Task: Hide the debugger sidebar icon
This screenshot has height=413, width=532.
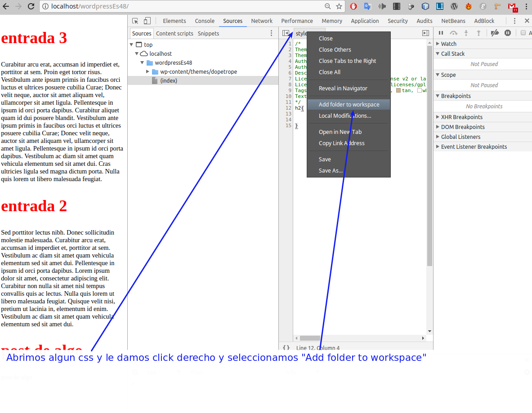Action: (x=425, y=33)
